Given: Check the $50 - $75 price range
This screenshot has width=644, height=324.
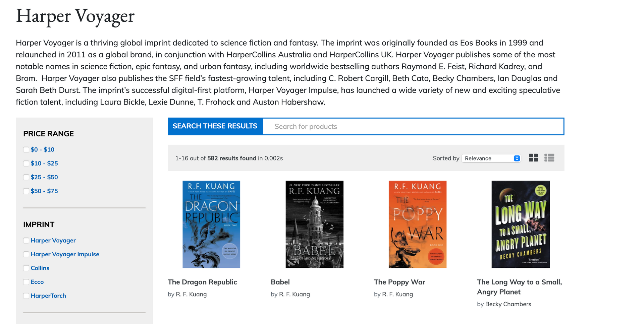Looking at the screenshot, I should tap(26, 191).
